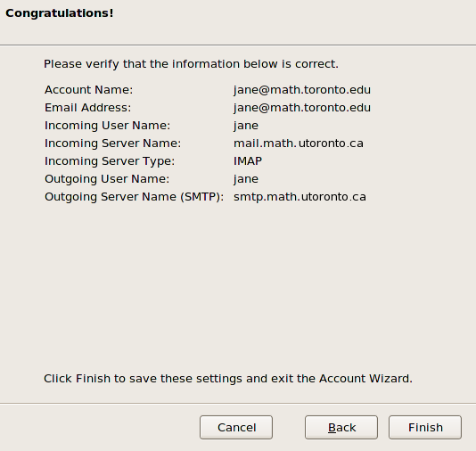Click outgoing server smtp.math.utoronto.ca

tap(300, 197)
